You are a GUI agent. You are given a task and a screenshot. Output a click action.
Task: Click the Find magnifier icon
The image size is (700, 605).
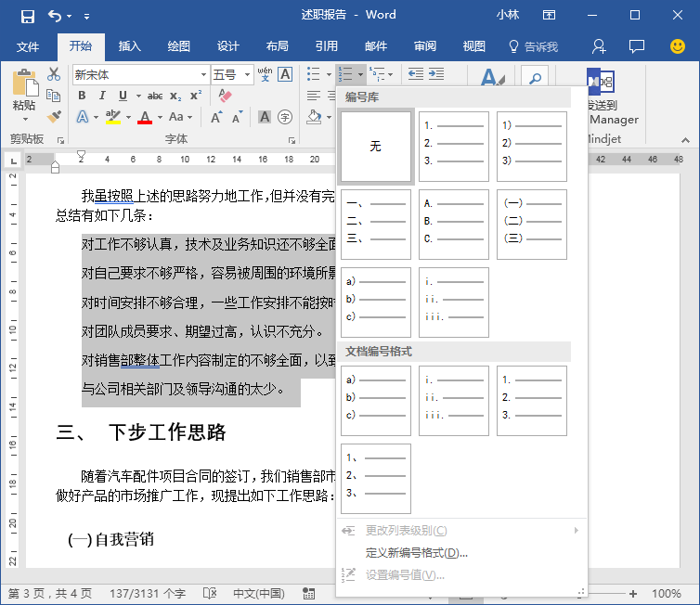[x=535, y=79]
